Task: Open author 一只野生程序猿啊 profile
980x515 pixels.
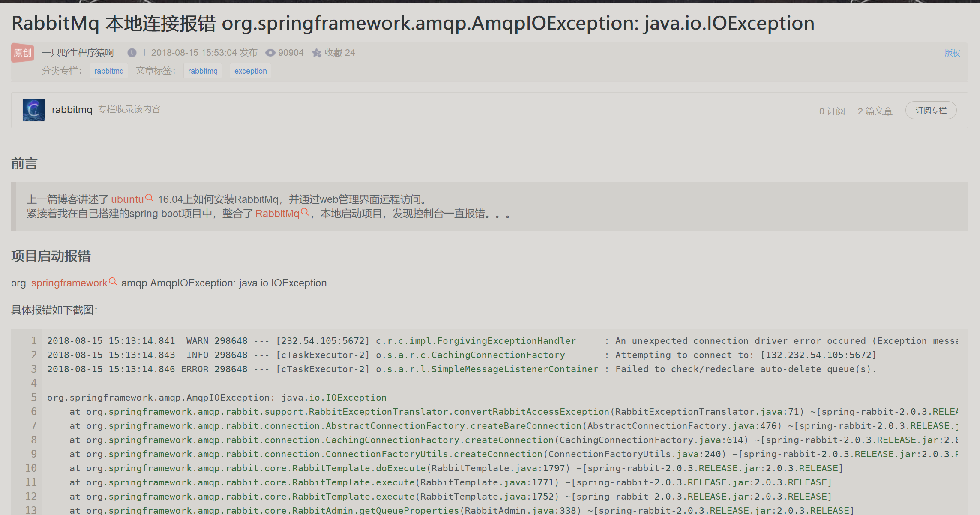Action: (78, 53)
